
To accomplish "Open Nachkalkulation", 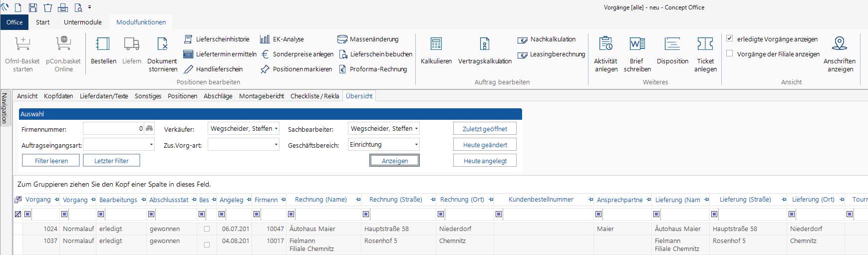I will coord(547,39).
